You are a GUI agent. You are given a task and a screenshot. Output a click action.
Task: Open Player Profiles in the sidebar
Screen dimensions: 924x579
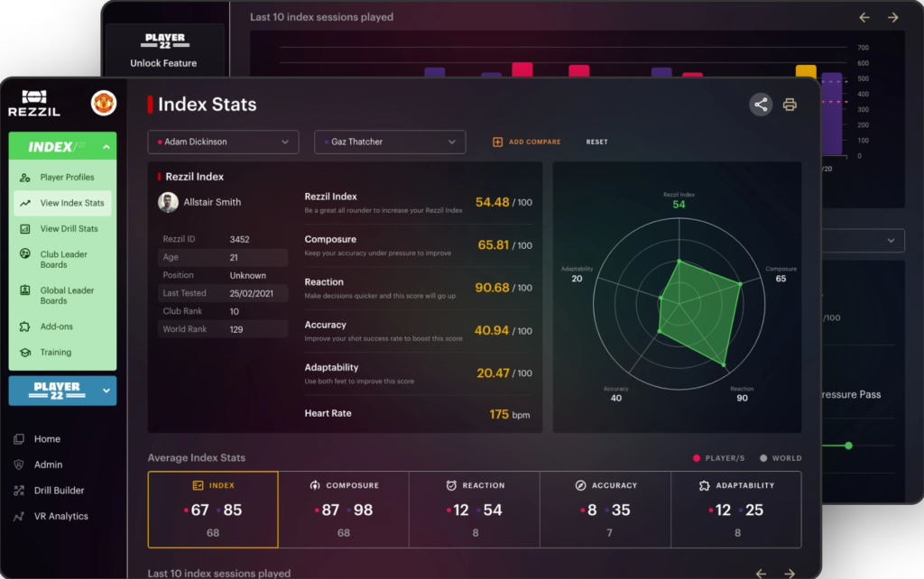pyautogui.click(x=62, y=178)
